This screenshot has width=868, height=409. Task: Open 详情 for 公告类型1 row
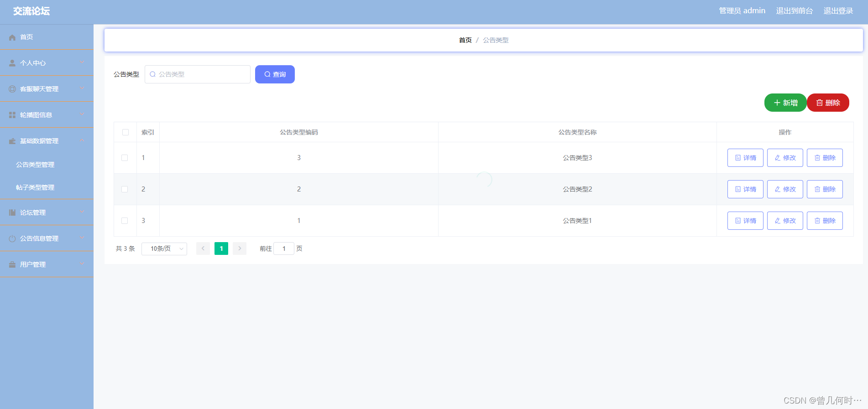click(x=745, y=221)
